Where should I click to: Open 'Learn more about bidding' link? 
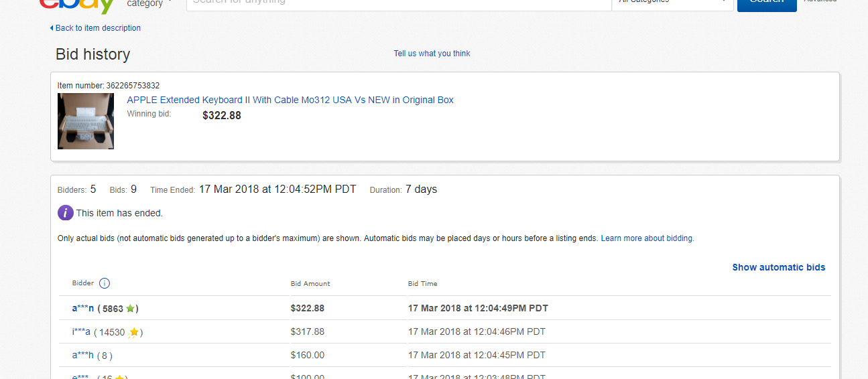pyautogui.click(x=646, y=238)
